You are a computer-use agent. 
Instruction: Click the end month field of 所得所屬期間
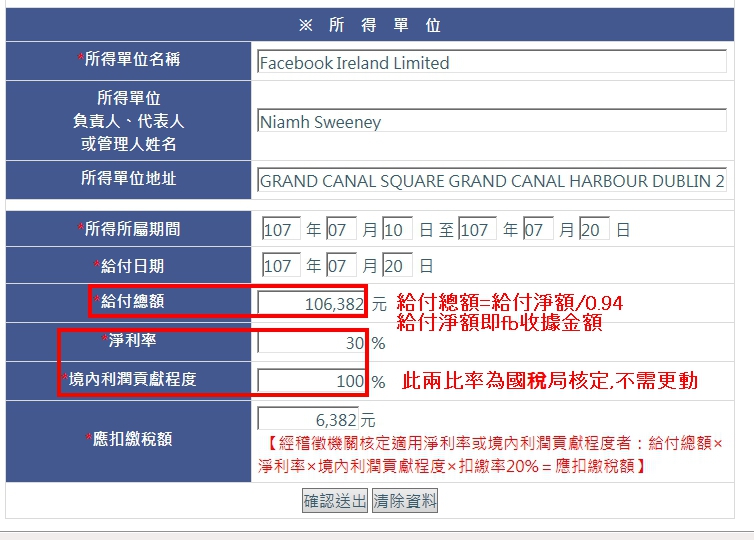coord(538,230)
